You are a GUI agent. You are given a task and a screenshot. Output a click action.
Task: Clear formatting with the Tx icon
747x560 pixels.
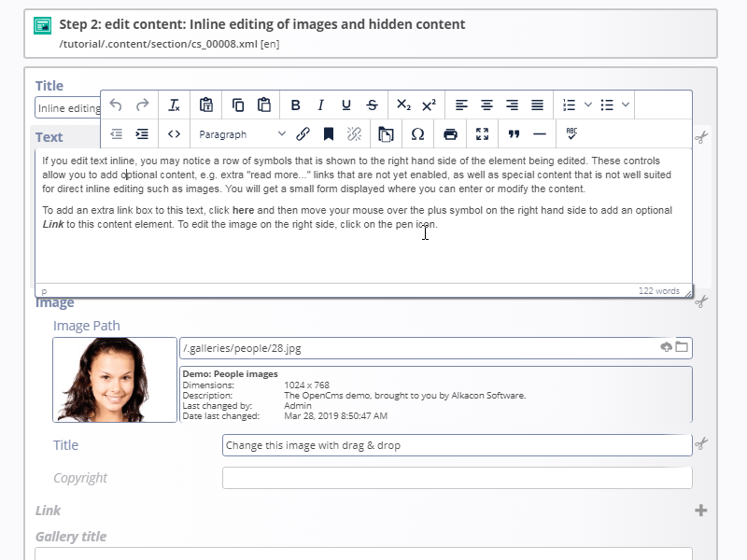[172, 104]
